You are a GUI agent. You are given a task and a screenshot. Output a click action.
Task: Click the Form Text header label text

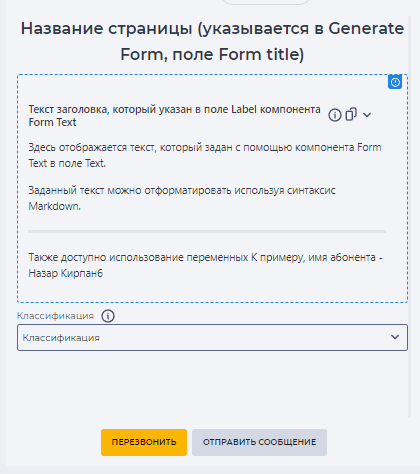[x=174, y=116]
